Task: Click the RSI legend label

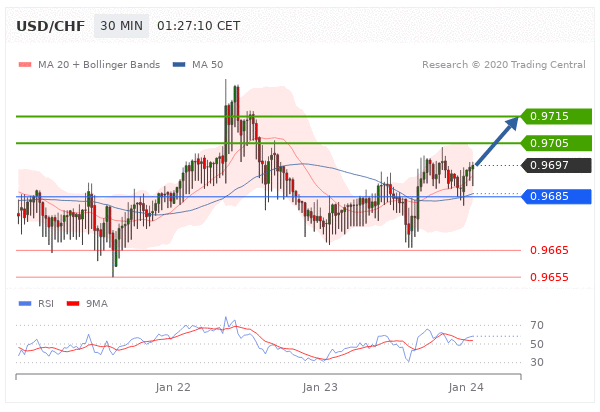Action: [46, 304]
